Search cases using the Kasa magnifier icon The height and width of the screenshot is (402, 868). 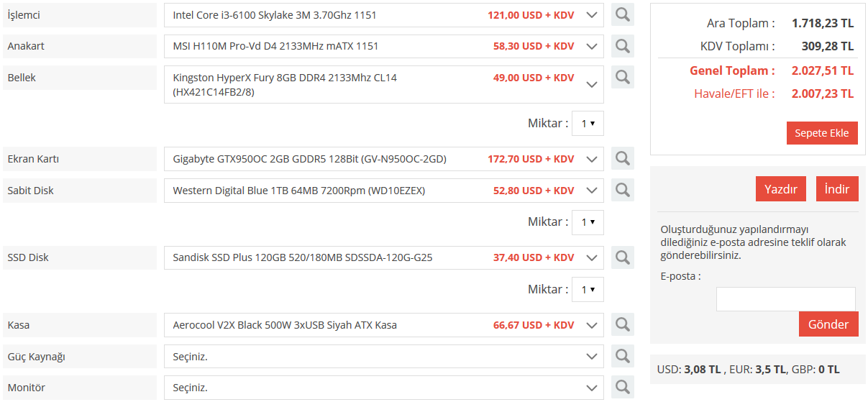[x=622, y=324]
